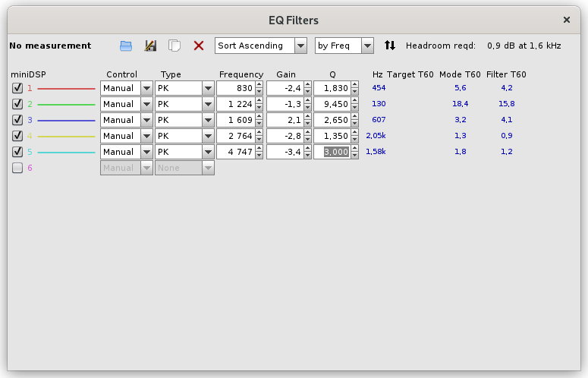Click the 1,350 Q field
This screenshot has height=378, width=588.
[x=332, y=136]
